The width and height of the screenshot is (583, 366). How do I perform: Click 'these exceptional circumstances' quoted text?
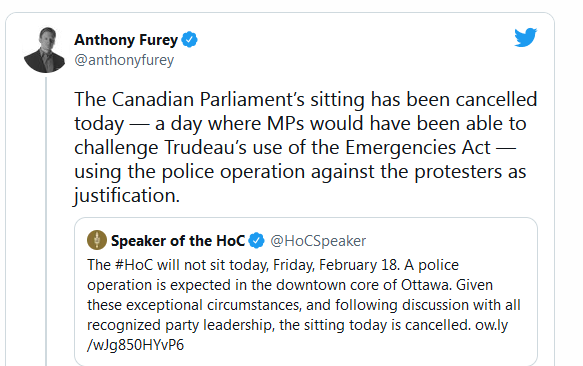193,305
